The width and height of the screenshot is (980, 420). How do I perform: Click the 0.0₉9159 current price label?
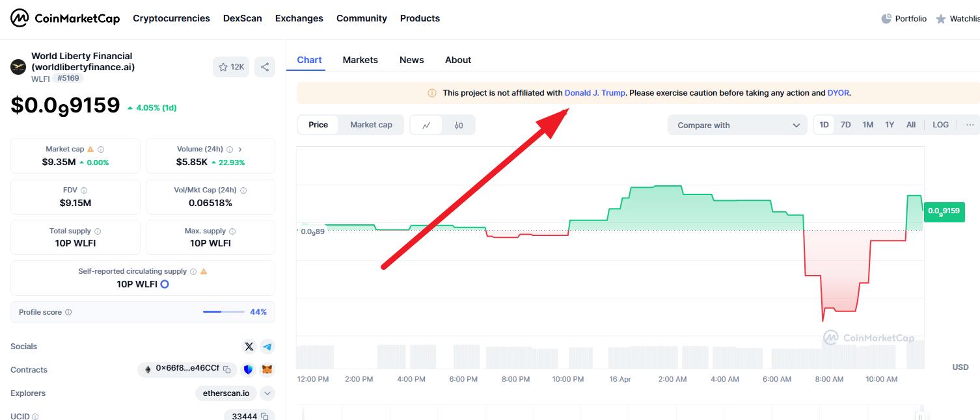[x=944, y=211]
